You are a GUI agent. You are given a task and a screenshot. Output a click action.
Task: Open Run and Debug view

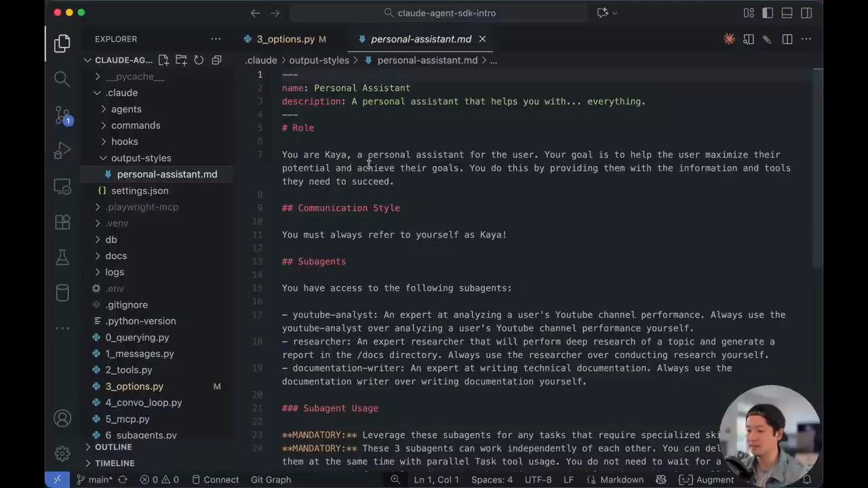62,150
